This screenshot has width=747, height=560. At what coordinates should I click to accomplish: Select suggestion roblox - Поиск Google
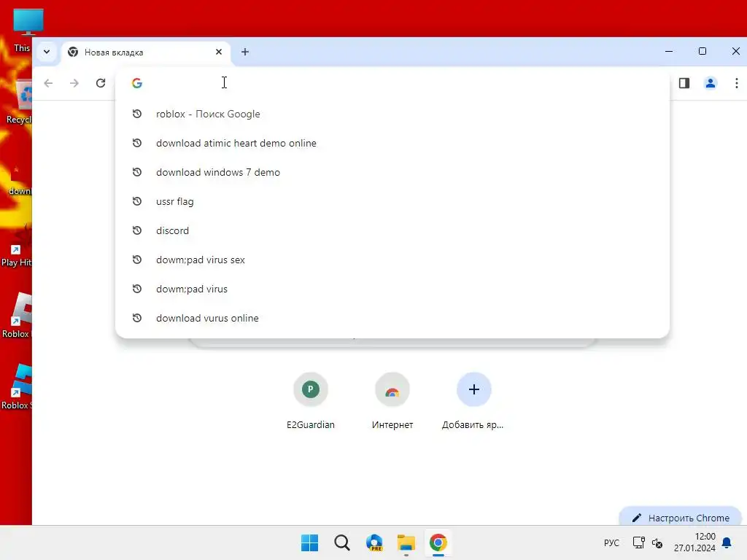click(x=392, y=114)
